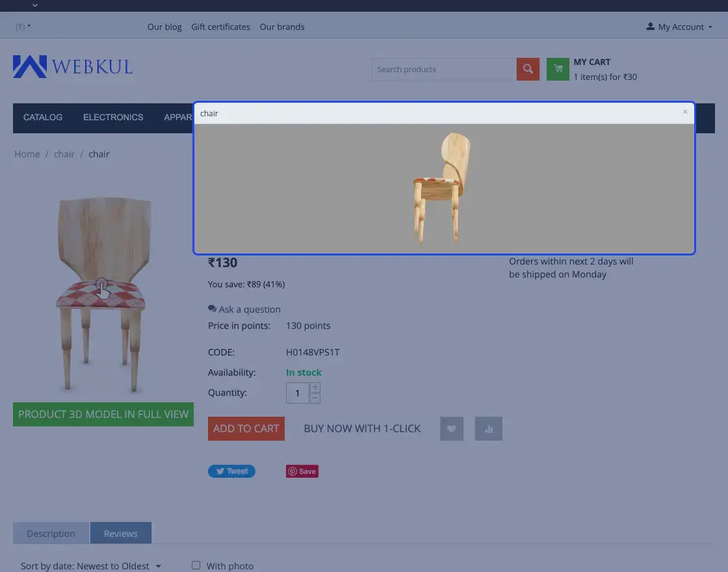728x572 pixels.
Task: Open Sort by date dropdown
Action: pyautogui.click(x=91, y=566)
